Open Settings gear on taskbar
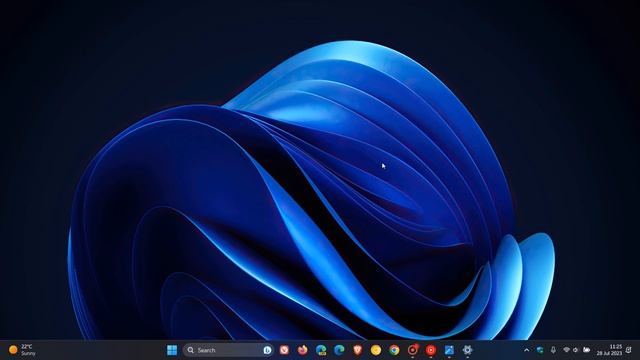Screen dimensions: 640x360 click(467, 350)
